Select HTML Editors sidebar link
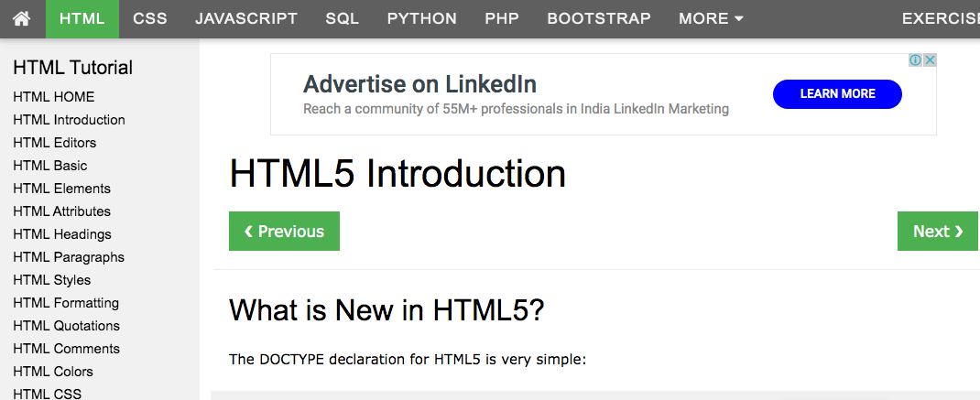980x400 pixels. [x=54, y=143]
